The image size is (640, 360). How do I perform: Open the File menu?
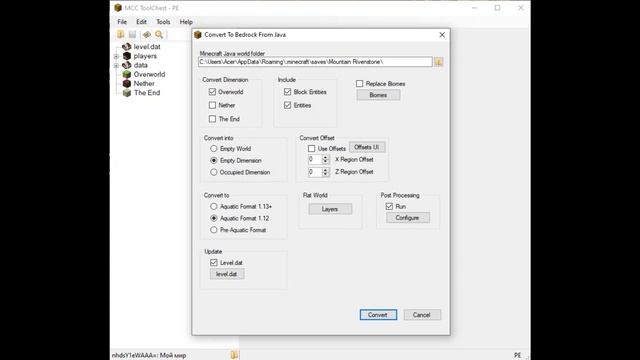[122, 22]
